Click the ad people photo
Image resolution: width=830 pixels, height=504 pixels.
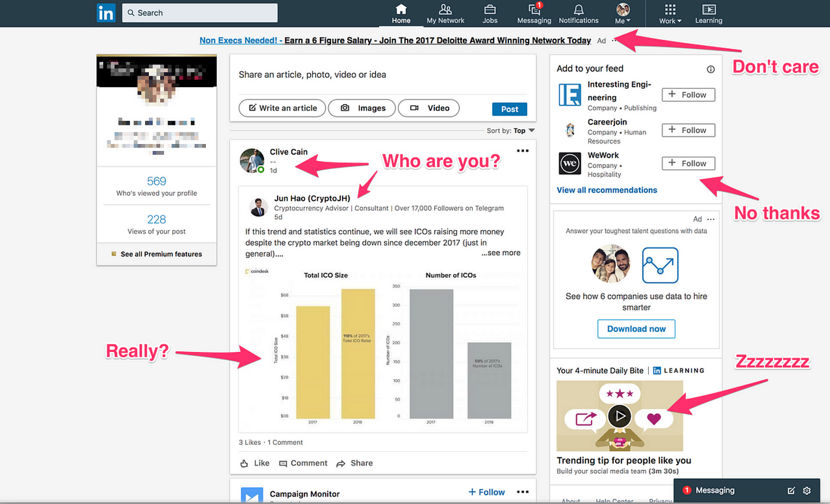pyautogui.click(x=611, y=264)
